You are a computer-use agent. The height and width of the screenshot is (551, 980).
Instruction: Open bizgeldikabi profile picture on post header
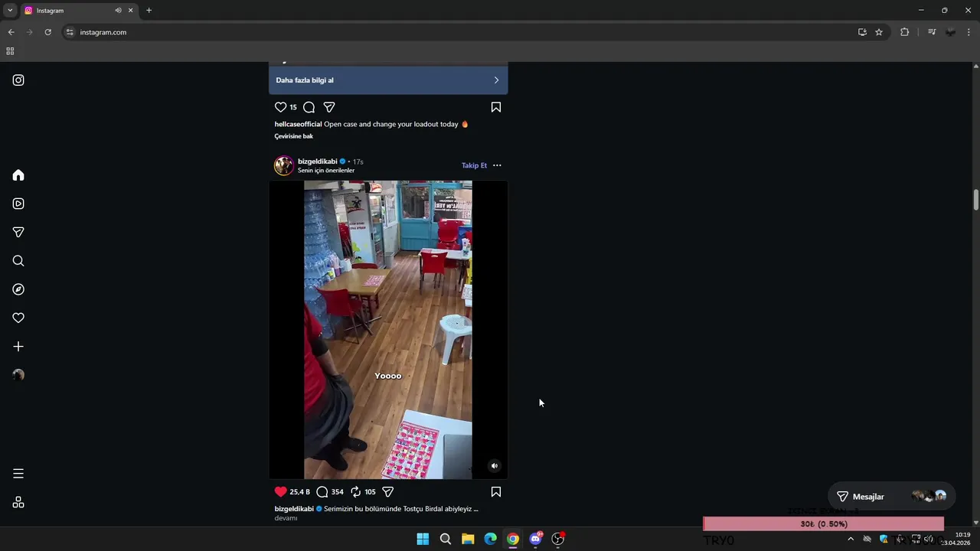284,165
